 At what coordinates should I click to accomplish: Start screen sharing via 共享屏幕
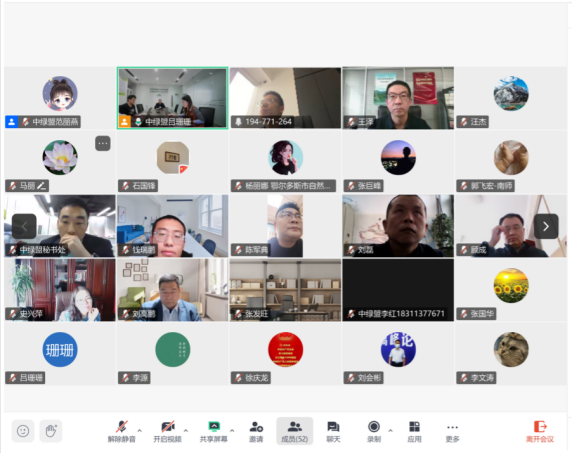point(214,431)
